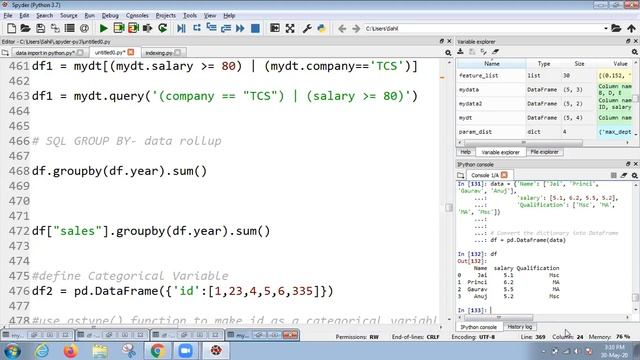The width and height of the screenshot is (640, 360).
Task: Open the Source menu
Action: coord(69,16)
